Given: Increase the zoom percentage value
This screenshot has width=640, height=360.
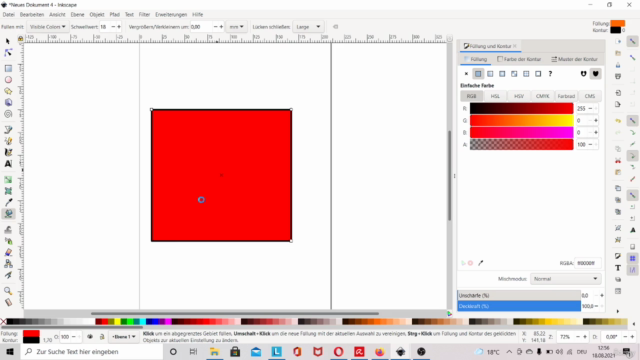Looking at the screenshot, I should [585, 337].
